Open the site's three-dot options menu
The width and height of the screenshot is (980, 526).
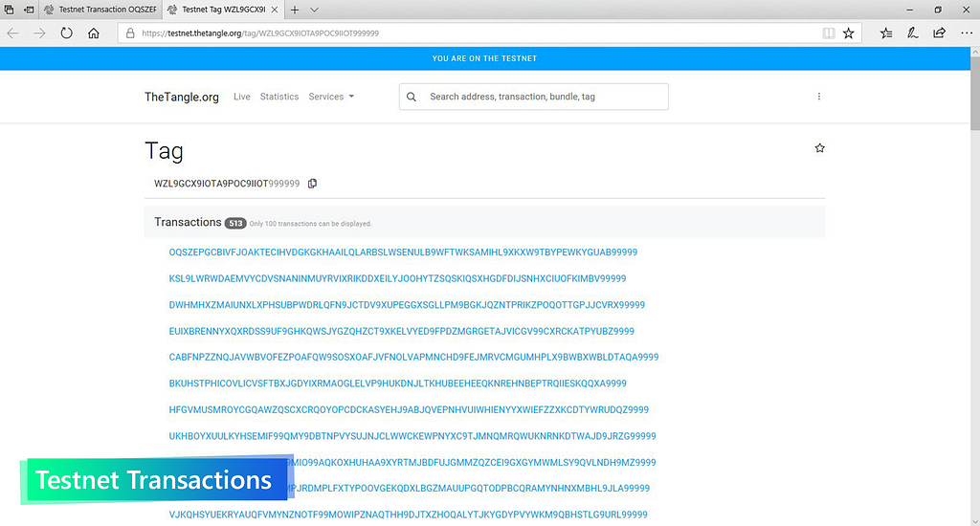point(819,97)
